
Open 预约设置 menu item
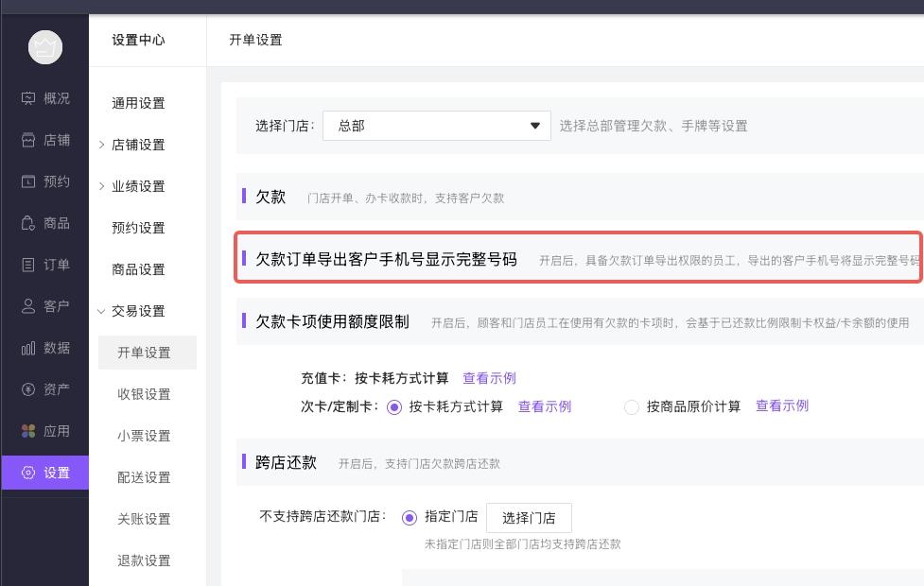[x=138, y=228]
